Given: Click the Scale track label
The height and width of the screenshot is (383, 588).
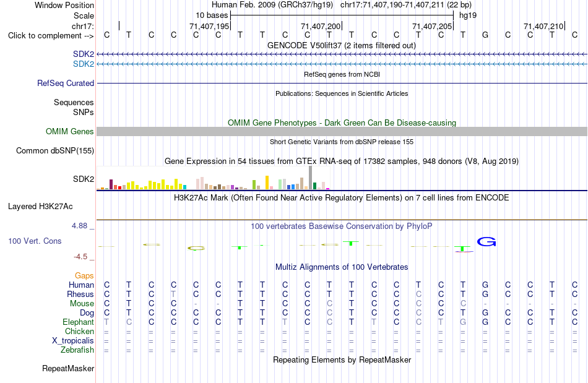Looking at the screenshot, I should (84, 15).
